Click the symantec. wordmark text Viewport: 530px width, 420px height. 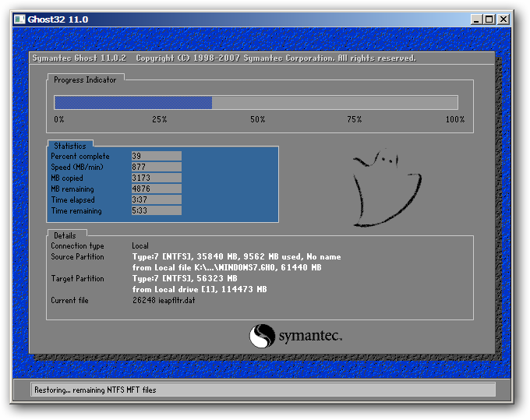coord(310,336)
